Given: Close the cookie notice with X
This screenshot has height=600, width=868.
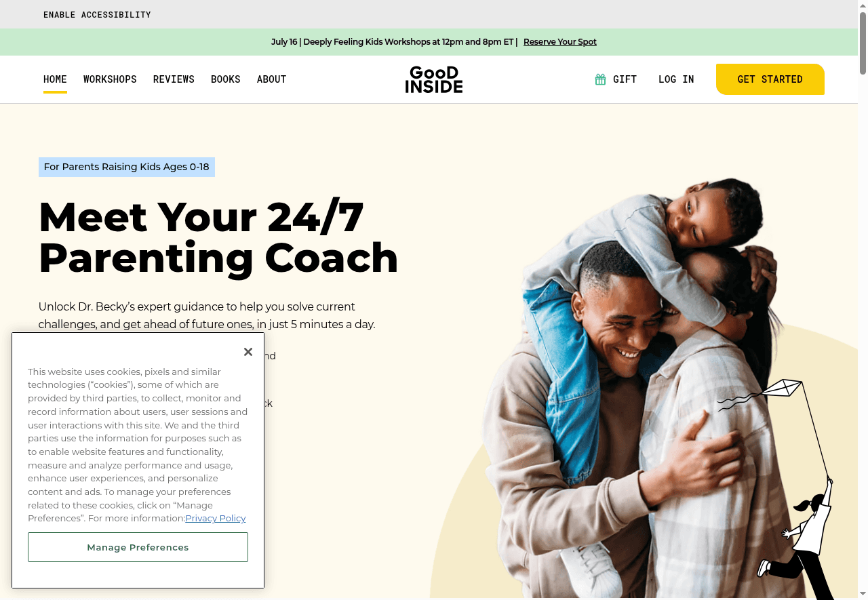Looking at the screenshot, I should pos(248,352).
